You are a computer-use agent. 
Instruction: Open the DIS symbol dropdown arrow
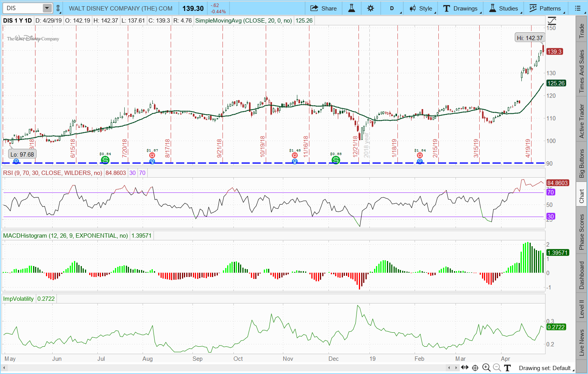47,8
